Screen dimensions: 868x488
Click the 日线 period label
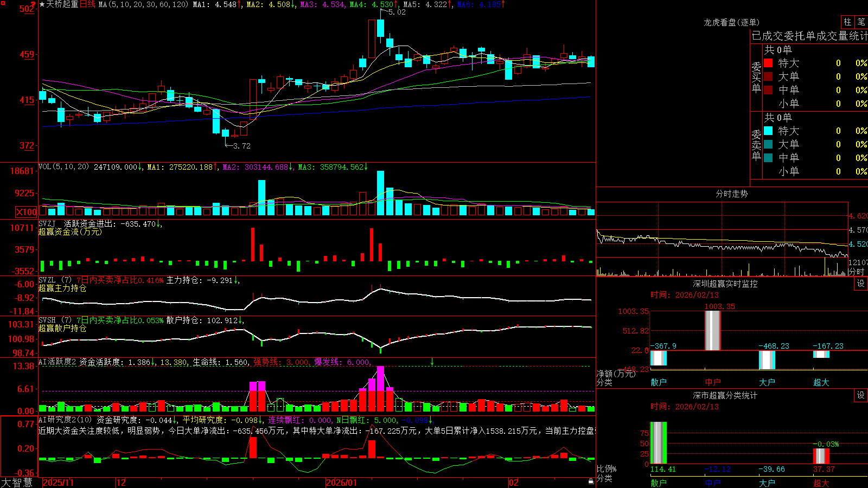click(x=87, y=4)
